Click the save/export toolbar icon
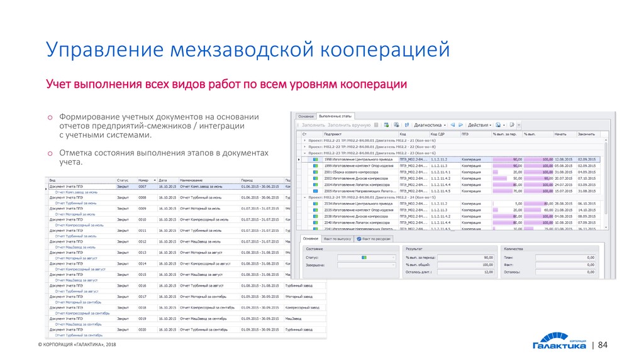 [498, 125]
